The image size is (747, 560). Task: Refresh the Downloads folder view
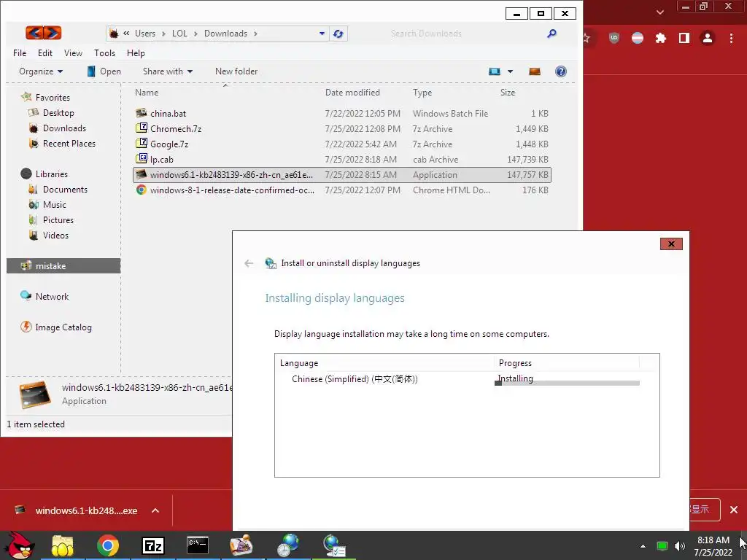click(x=338, y=34)
